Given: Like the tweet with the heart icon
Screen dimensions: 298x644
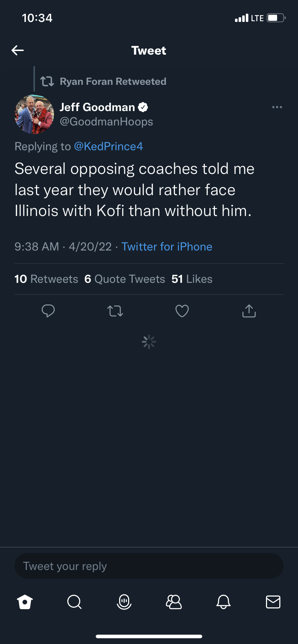Looking at the screenshot, I should point(182,311).
